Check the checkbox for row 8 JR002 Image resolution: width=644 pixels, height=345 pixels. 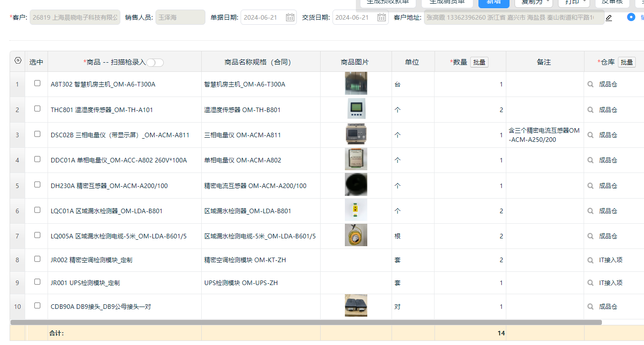[x=37, y=259]
